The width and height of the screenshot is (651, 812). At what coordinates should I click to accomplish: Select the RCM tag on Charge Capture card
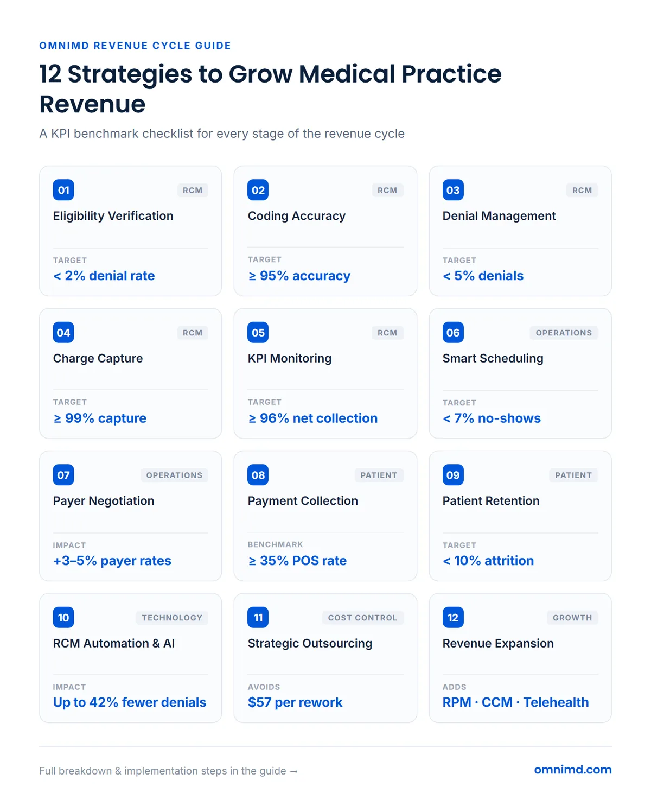coord(193,333)
